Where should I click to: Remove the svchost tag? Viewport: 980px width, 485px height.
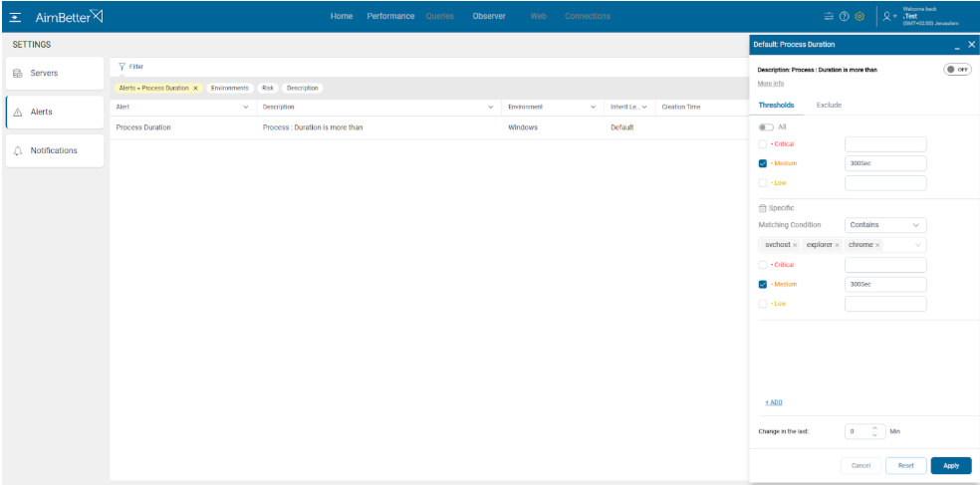point(795,245)
